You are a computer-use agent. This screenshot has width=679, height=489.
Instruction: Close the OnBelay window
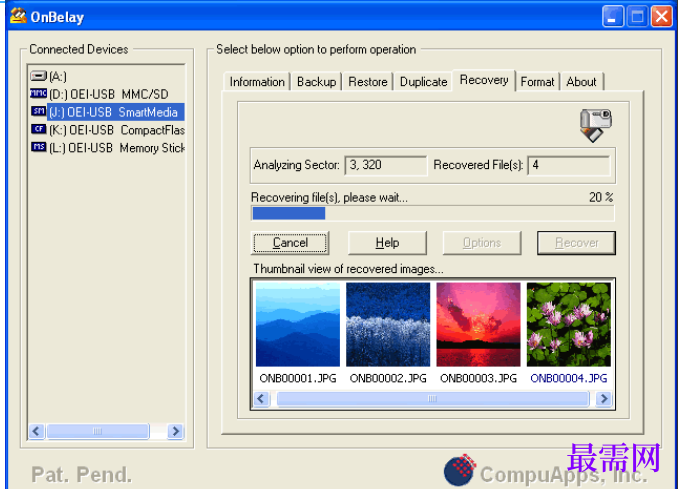pyautogui.click(x=662, y=17)
